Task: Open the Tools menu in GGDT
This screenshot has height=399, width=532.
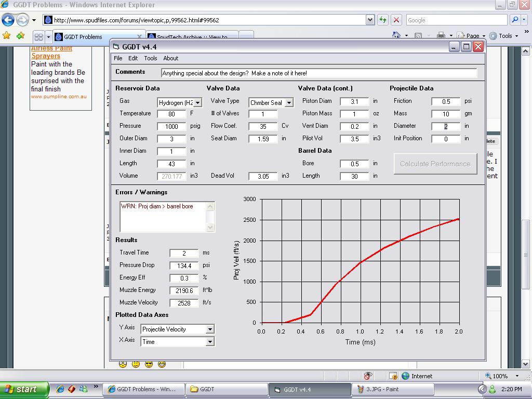Action: 150,58
